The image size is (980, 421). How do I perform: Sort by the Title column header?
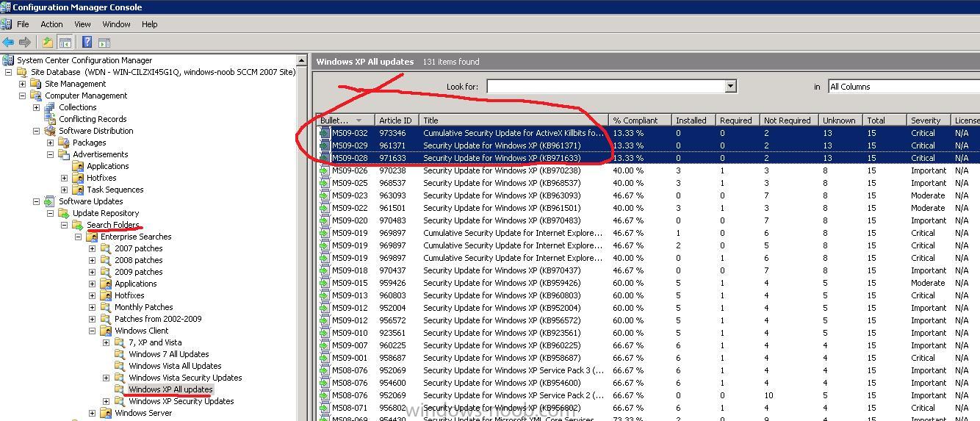514,120
